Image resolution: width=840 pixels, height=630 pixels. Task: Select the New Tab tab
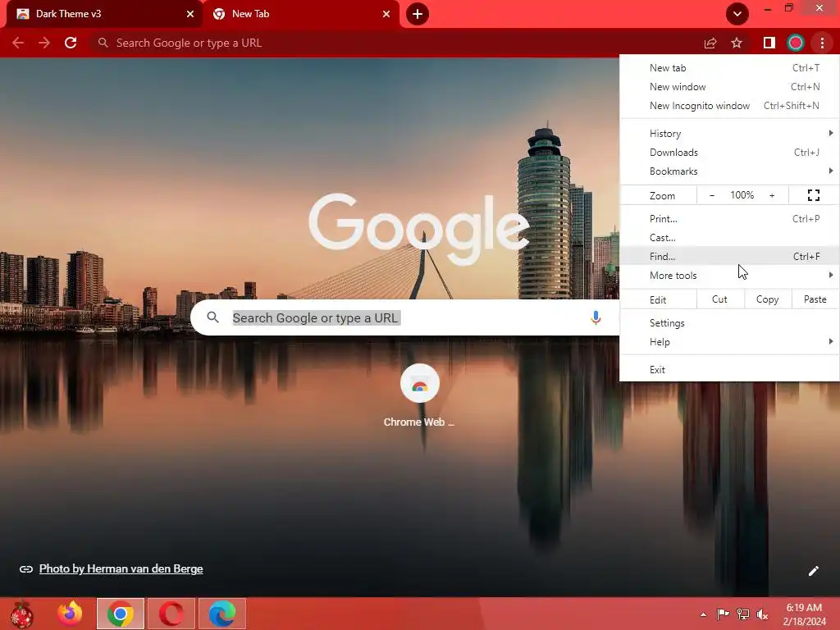click(x=301, y=14)
